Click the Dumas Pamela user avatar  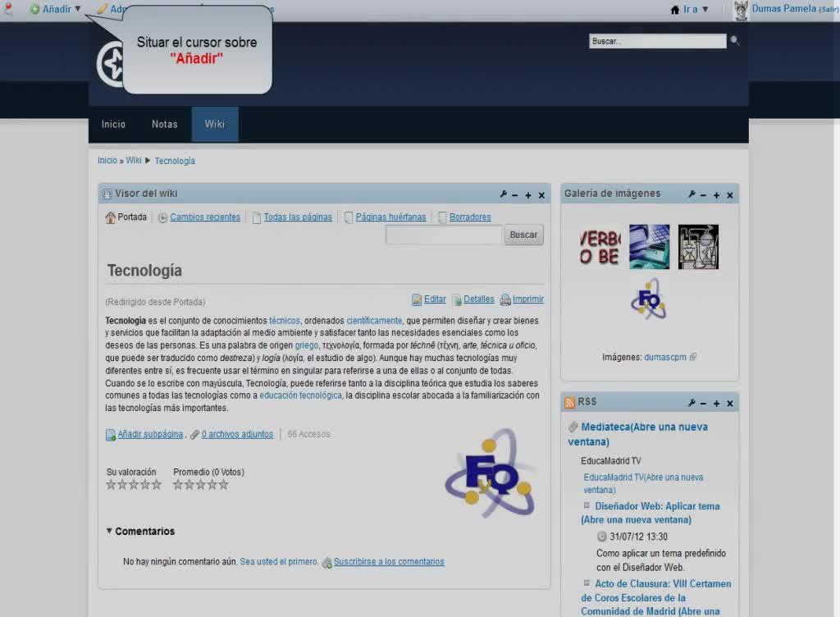pos(741,10)
